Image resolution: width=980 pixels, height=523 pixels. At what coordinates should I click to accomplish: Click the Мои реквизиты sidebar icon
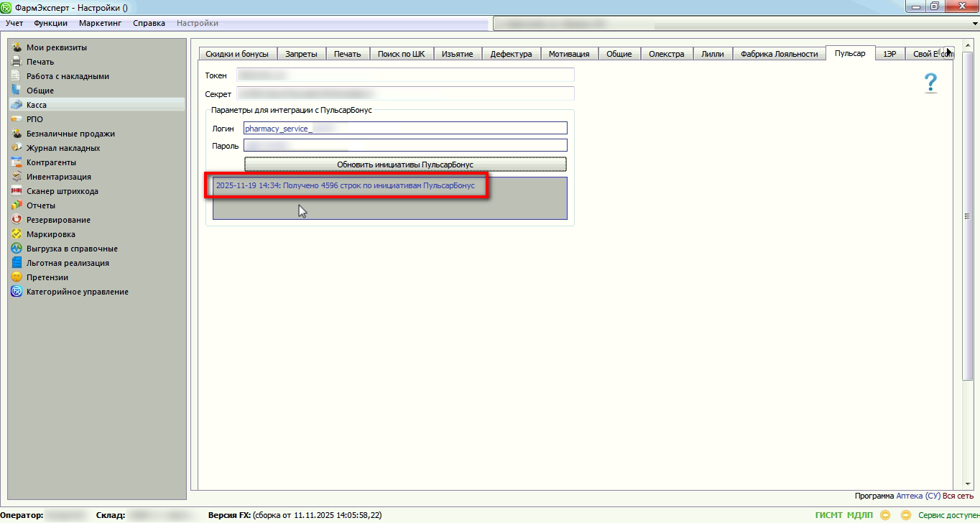pos(17,47)
